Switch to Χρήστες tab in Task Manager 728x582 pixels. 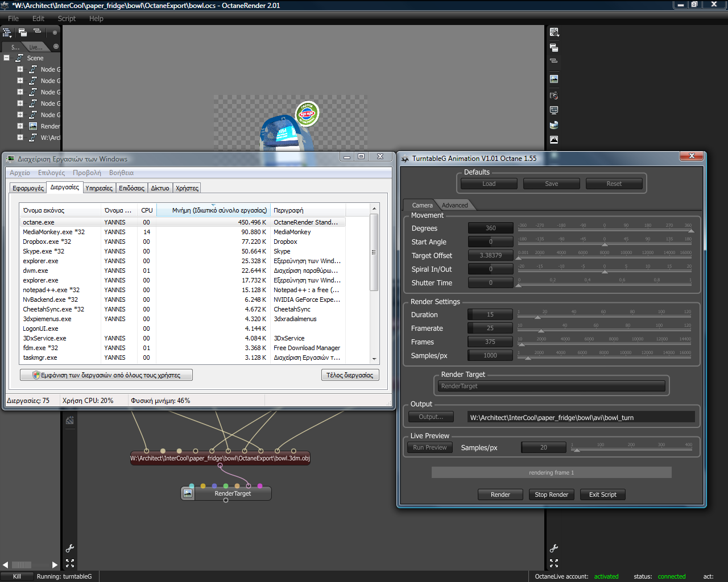tap(187, 188)
